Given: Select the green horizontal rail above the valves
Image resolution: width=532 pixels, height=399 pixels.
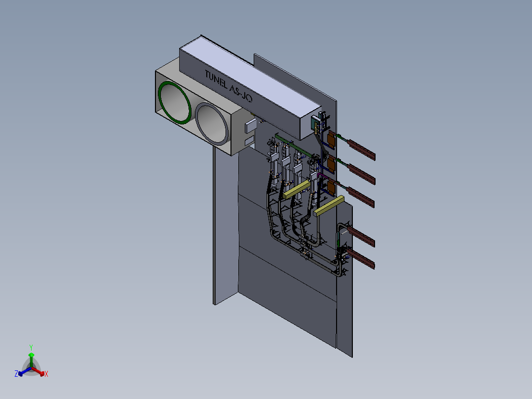Looking at the screenshot, I should (294, 146).
